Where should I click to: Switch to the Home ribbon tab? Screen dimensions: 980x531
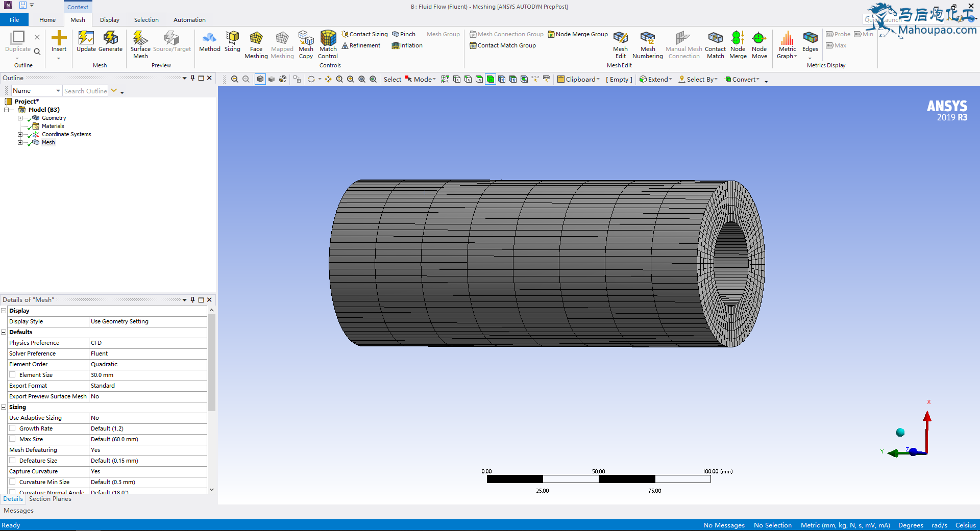coord(47,20)
